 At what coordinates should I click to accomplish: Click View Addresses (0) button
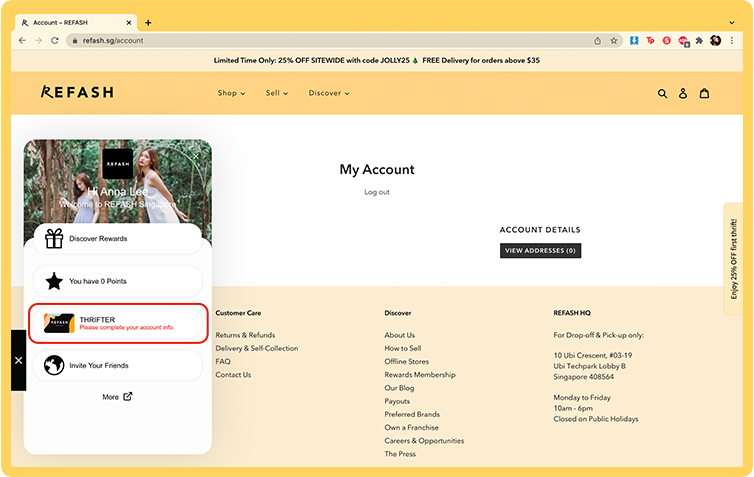(x=540, y=251)
